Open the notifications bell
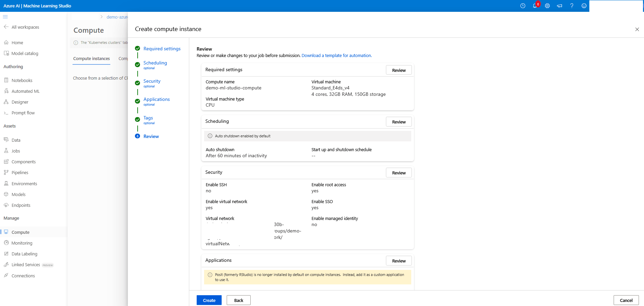This screenshot has height=306, width=644. [535, 6]
